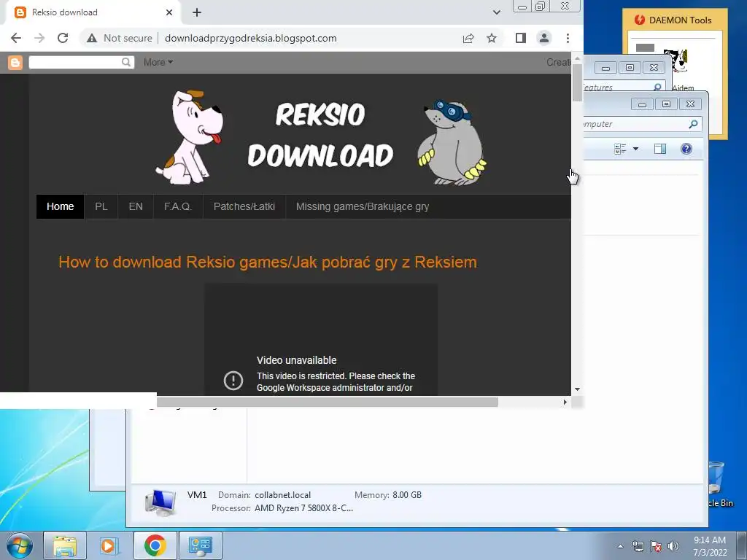Screen dimensions: 747x560
Task: Click the network tray icon
Action: coord(638,546)
